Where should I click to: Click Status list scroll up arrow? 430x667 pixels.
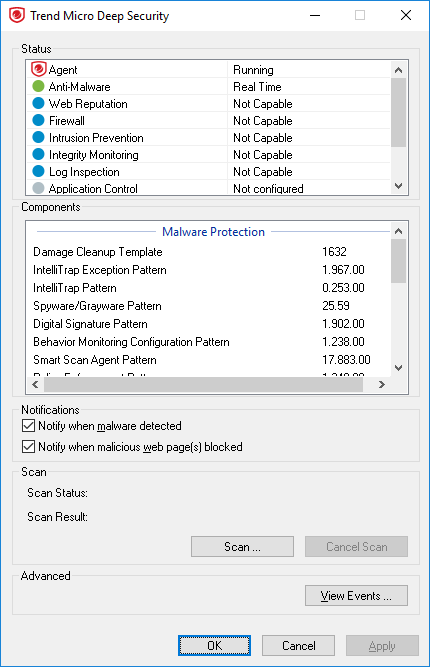point(399,70)
